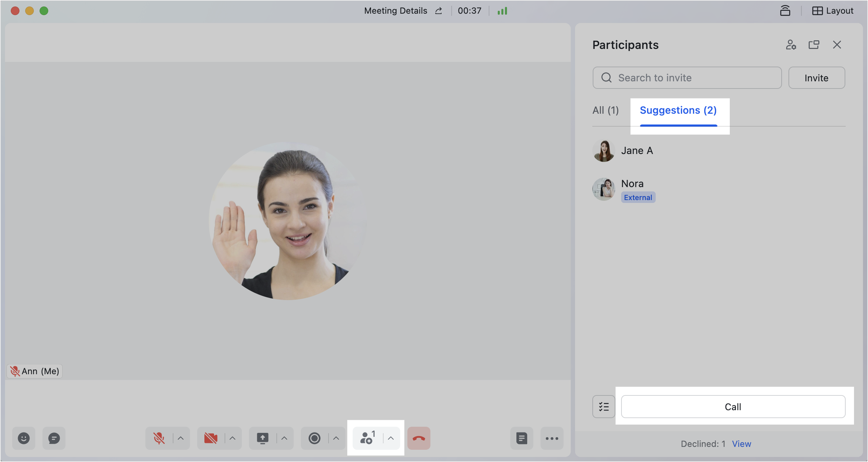Open the emoji reactions button

click(24, 438)
